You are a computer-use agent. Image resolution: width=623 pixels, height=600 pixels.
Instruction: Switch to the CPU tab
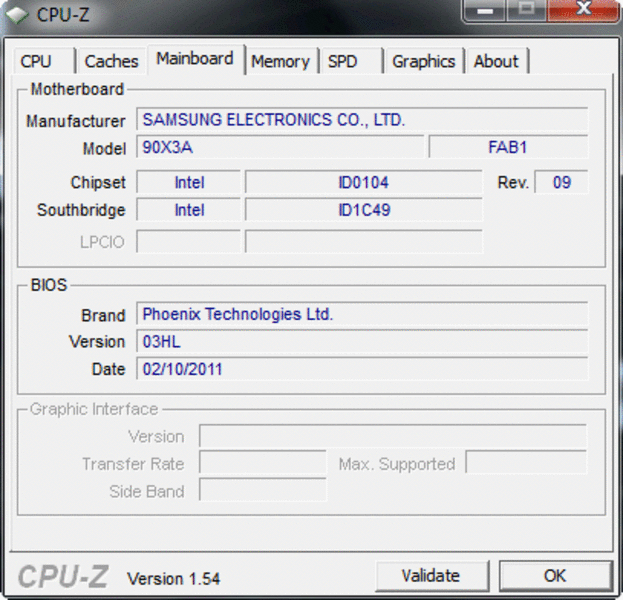coord(44,61)
